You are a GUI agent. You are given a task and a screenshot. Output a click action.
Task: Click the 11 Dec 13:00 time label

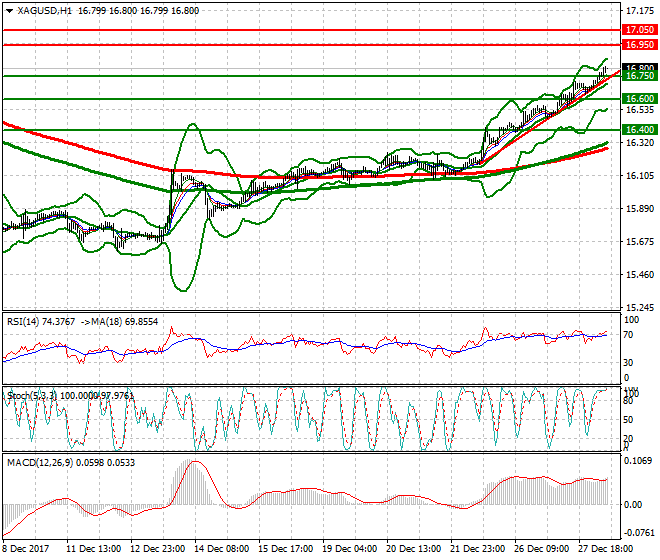pos(94,549)
